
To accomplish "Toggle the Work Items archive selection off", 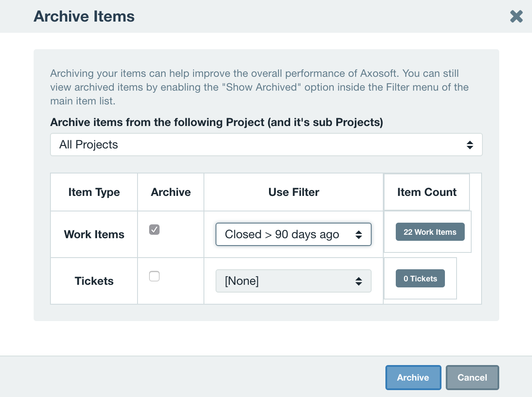I will pyautogui.click(x=154, y=230).
